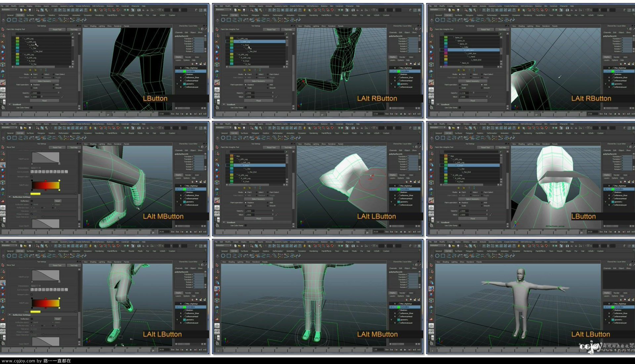The image size is (635, 364).
Task: Enable Reflection checkbox in LAlt MButton tool settings
Action: click(x=32, y=201)
